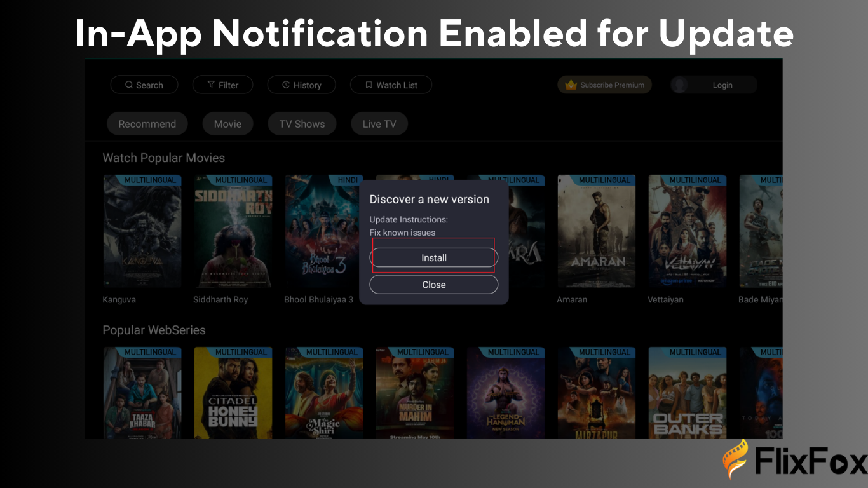868x488 pixels.
Task: Click the Login avatar icon
Action: coord(680,85)
